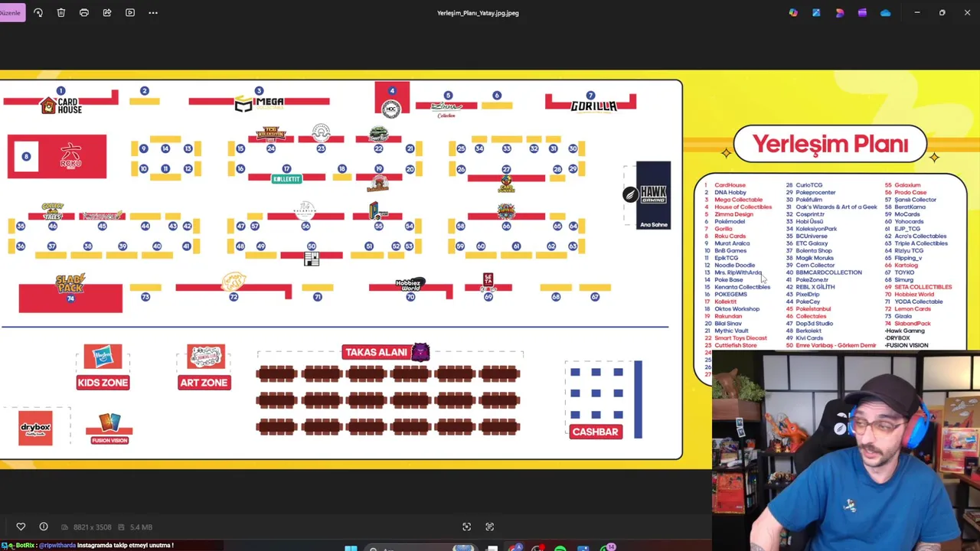Print the image via the printer icon
Viewport: 980px width, 551px height.
84,12
